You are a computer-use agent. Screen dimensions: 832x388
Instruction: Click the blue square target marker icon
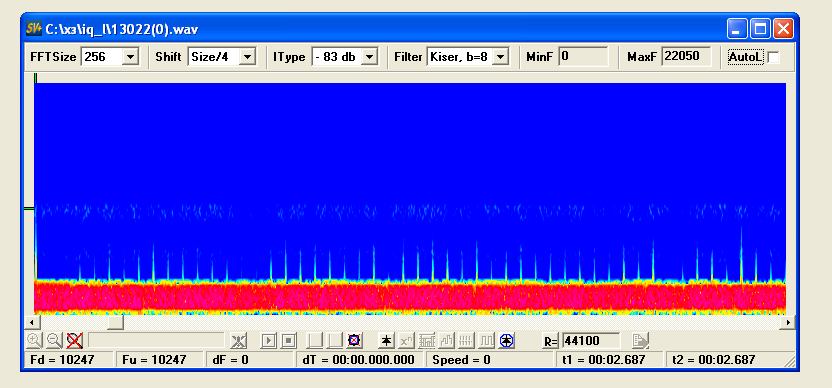(354, 340)
